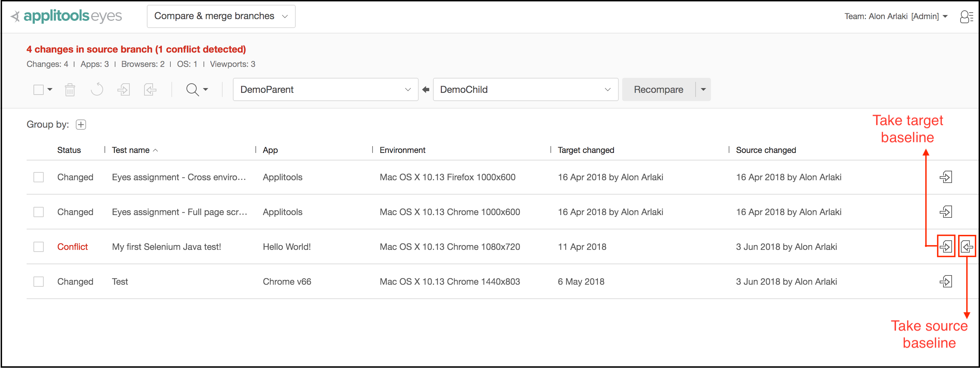Sort by Test name column header
This screenshot has height=368, width=980.
pyautogui.click(x=130, y=150)
